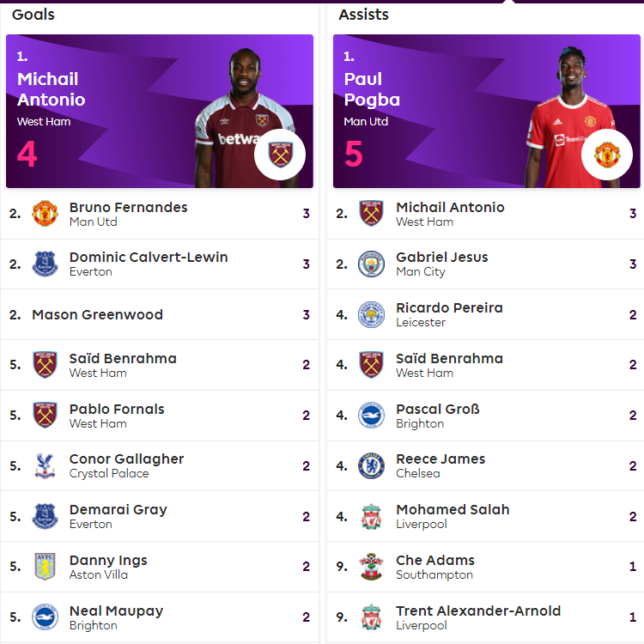Click Southampton crest beside Che Adams
This screenshot has width=644, height=644.
371,567
